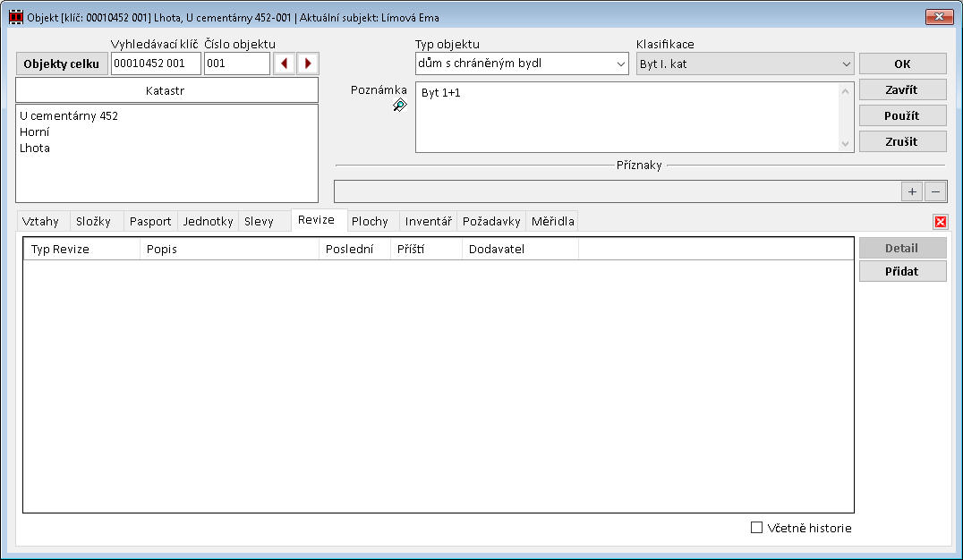Viewport: 963px width, 560px height.
Task: Enable the Včetně historie checkbox
Action: tap(756, 528)
